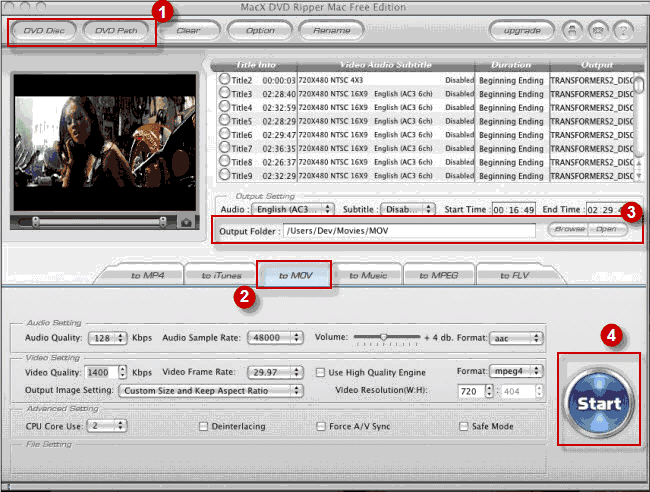Click Title7 duration 02:36:35
Screen dimensions: 650x492
coord(279,149)
